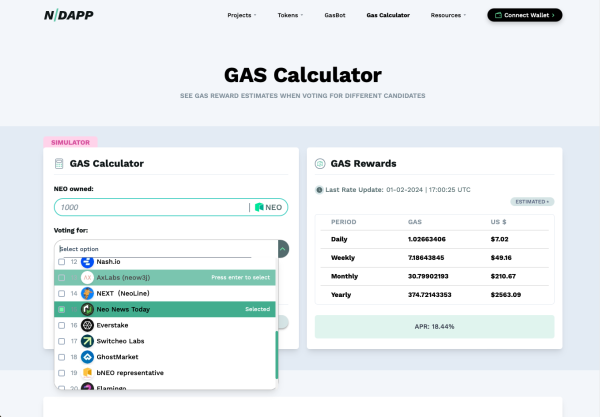600x417 pixels.
Task: Focus the NEO owned input field
Action: pyautogui.click(x=171, y=207)
